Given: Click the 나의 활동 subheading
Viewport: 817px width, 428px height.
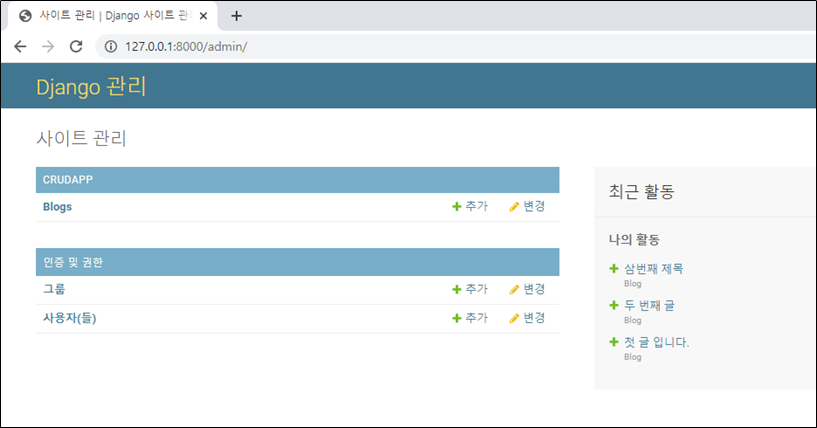Looking at the screenshot, I should 634,240.
